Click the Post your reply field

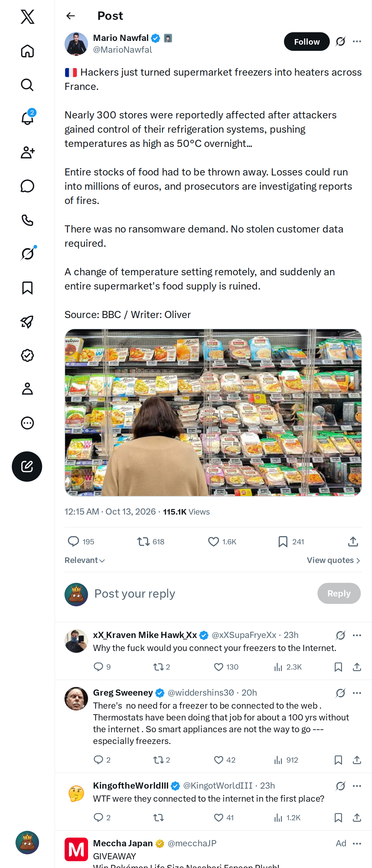[x=202, y=593]
